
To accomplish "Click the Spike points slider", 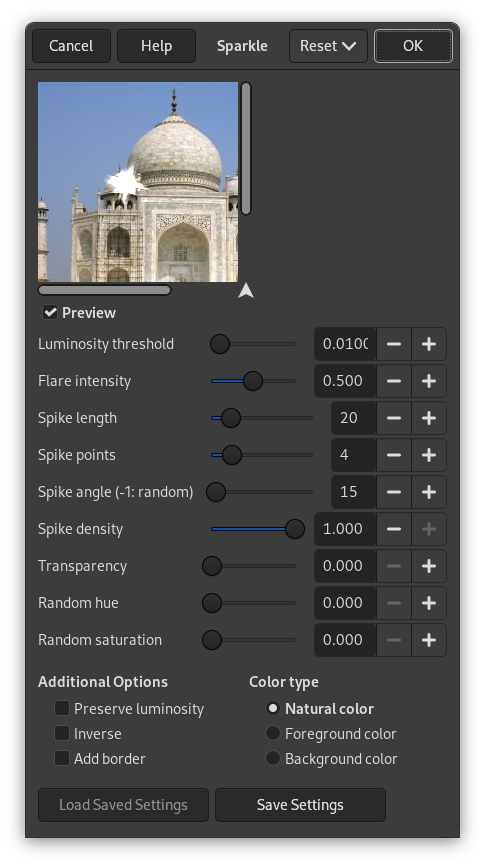I will point(262,455).
